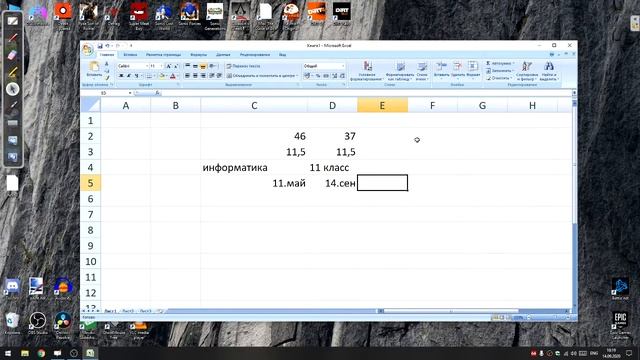Increase font size with the A-up icon
This screenshot has width=640, height=360.
[169, 66]
